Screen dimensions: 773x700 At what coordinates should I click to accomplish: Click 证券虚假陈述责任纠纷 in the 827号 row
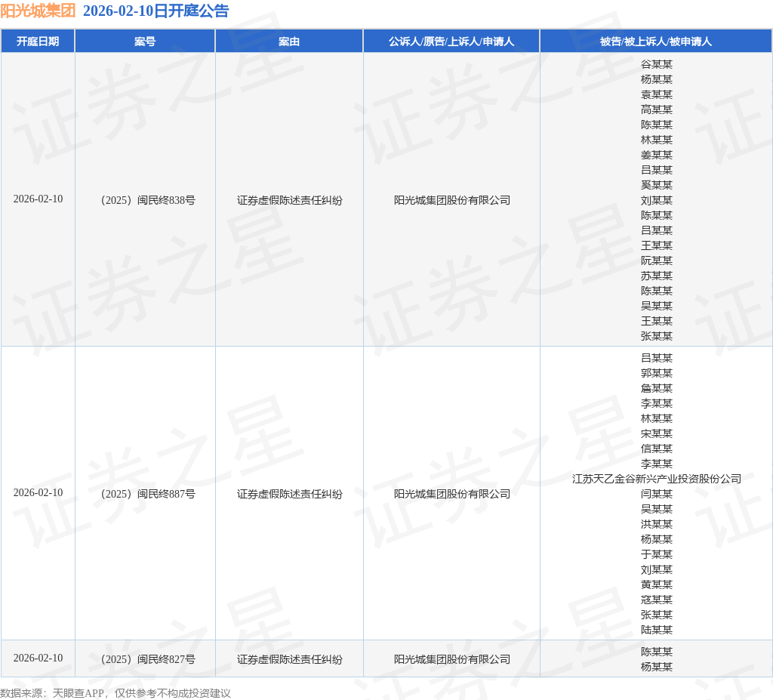(289, 659)
